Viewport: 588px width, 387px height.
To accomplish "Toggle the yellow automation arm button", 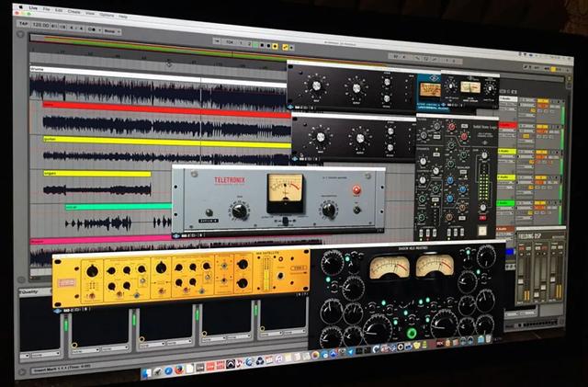I will click(x=285, y=47).
